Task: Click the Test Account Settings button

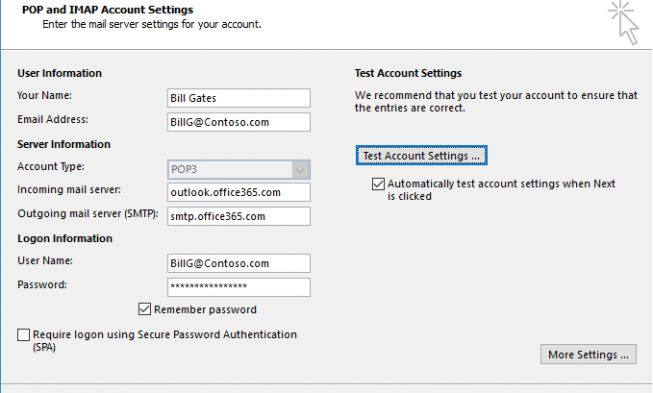Action: (421, 155)
